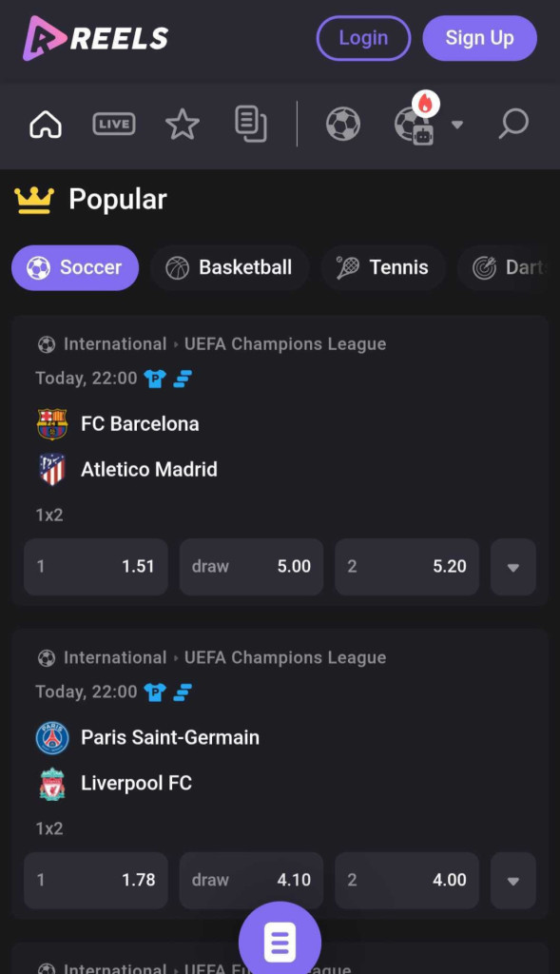Select Barcelona win odds 1.51

pyautogui.click(x=95, y=567)
